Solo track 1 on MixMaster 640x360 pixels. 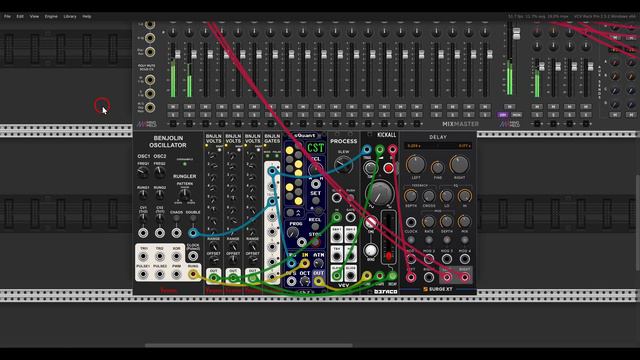click(173, 115)
